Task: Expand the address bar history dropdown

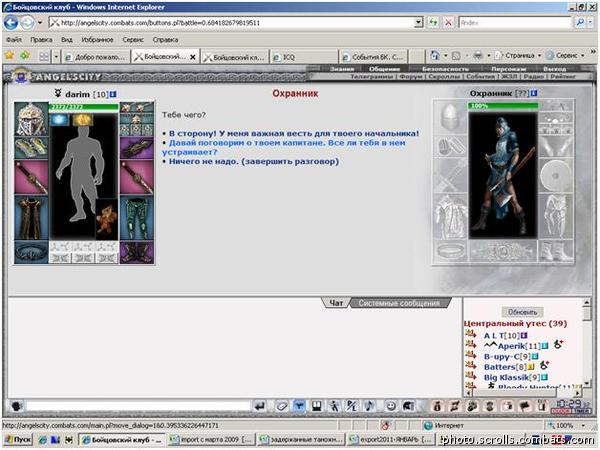Action: pos(419,23)
